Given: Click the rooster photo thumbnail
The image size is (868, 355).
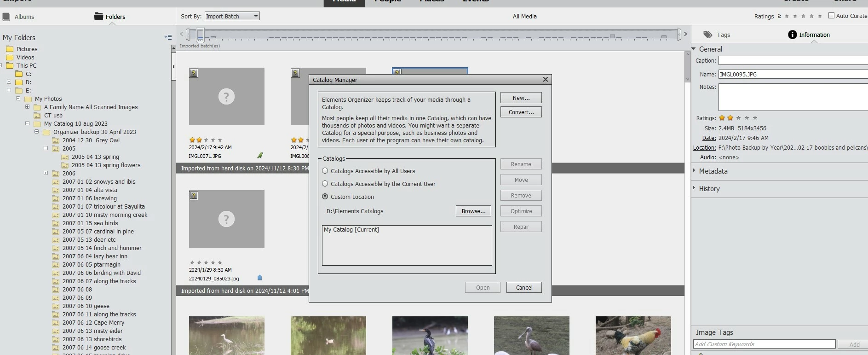Looking at the screenshot, I should tap(633, 335).
